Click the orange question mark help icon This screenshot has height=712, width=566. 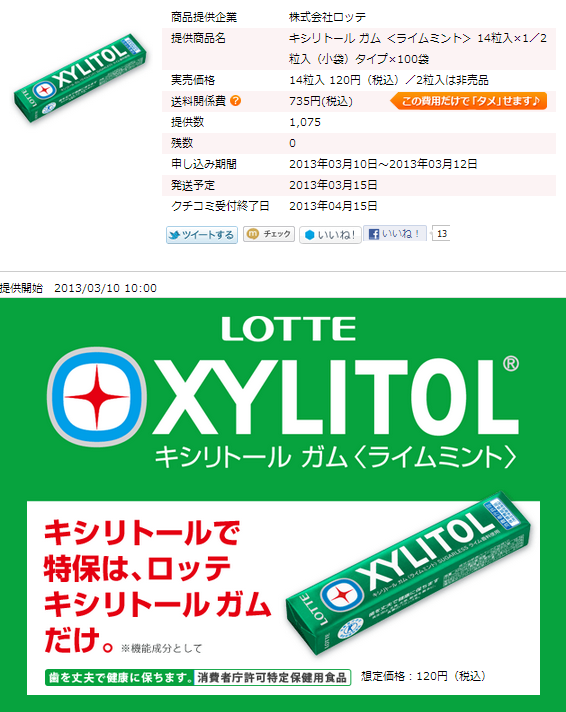235,101
